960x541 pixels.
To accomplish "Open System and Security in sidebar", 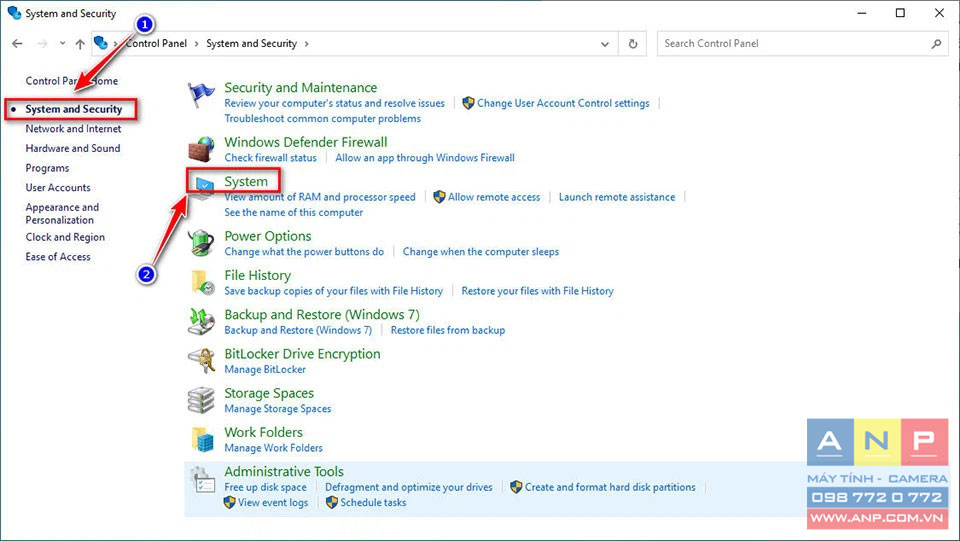I will 73,109.
